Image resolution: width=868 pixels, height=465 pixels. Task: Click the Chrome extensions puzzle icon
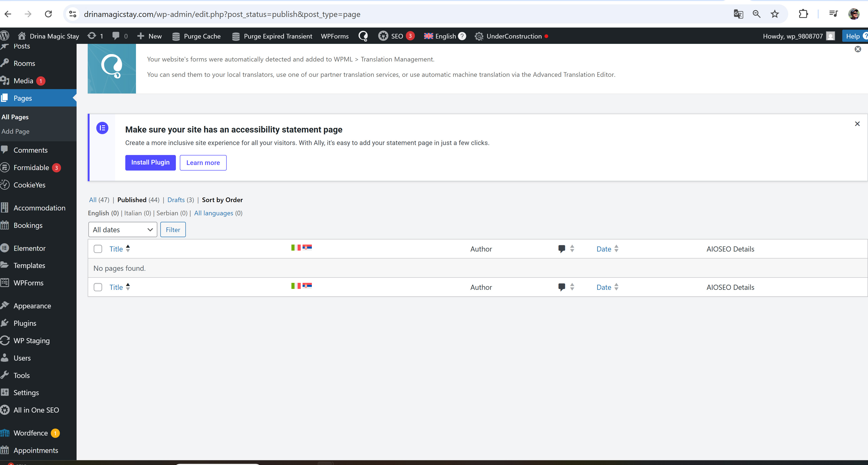tap(803, 14)
